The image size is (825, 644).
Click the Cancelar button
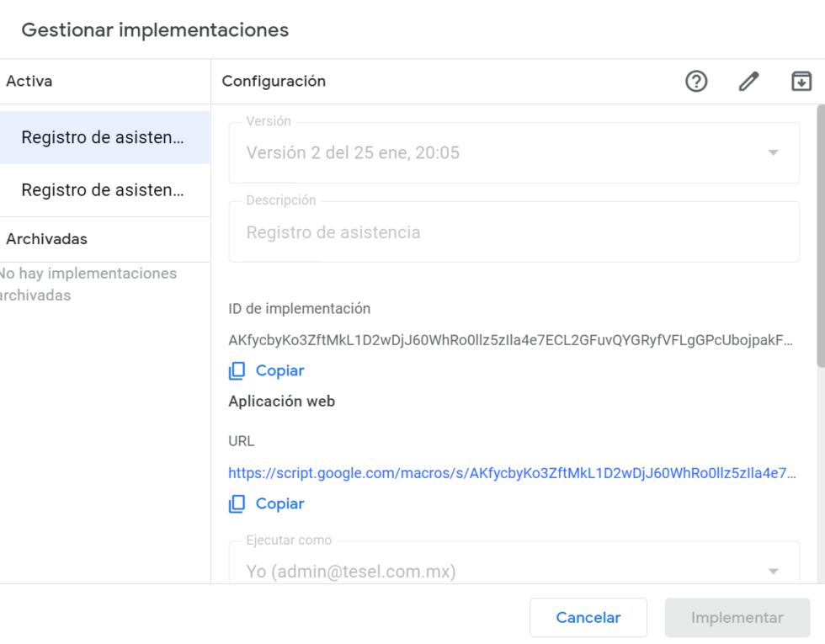click(588, 617)
